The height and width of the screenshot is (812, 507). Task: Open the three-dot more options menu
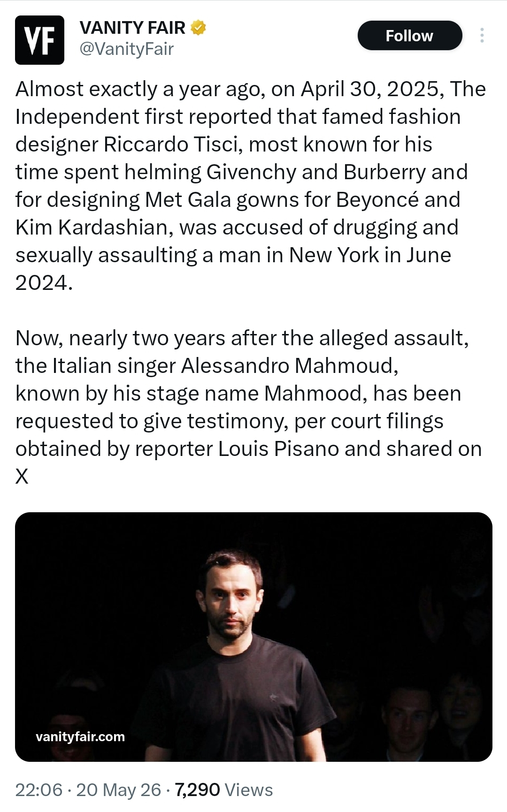click(x=482, y=36)
